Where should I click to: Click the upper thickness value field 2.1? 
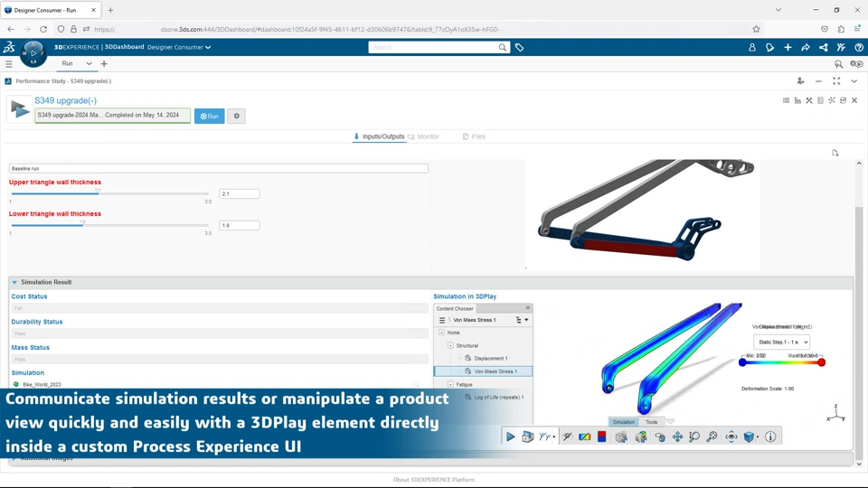pyautogui.click(x=239, y=193)
